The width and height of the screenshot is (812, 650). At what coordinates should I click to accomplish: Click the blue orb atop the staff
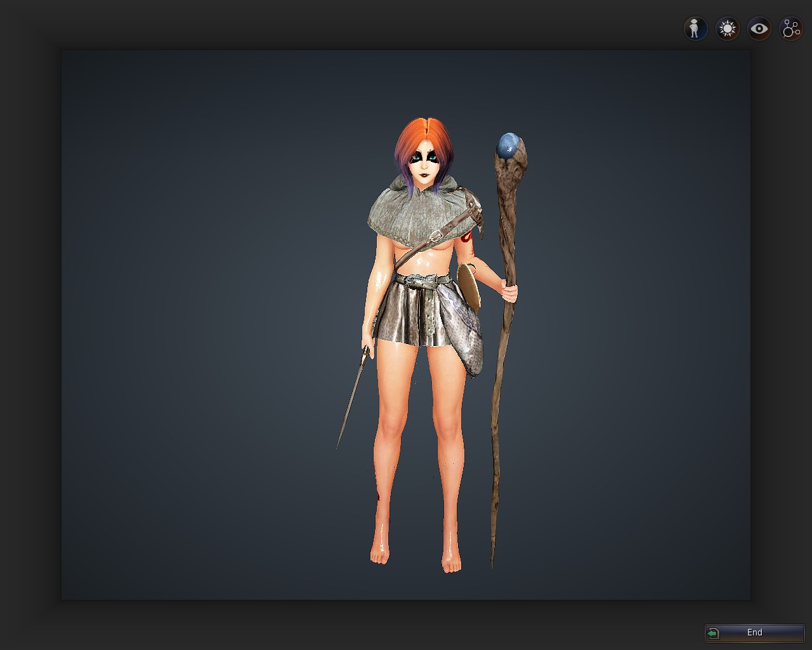click(507, 146)
